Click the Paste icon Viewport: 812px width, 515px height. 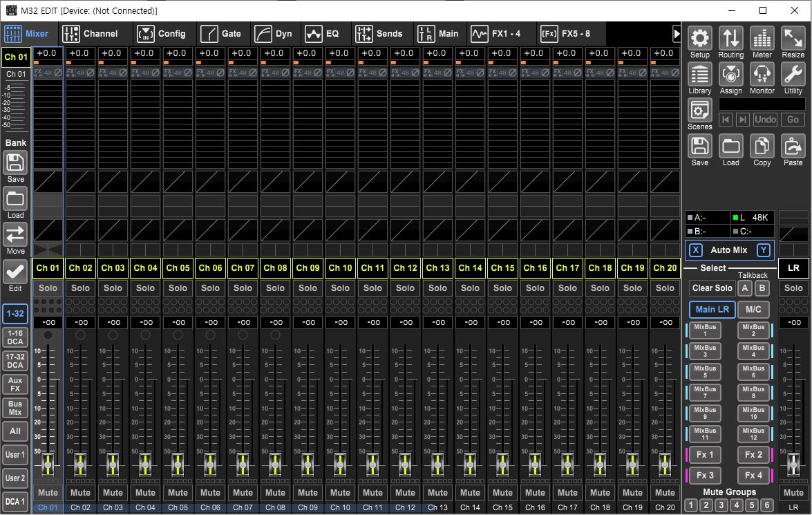click(793, 146)
